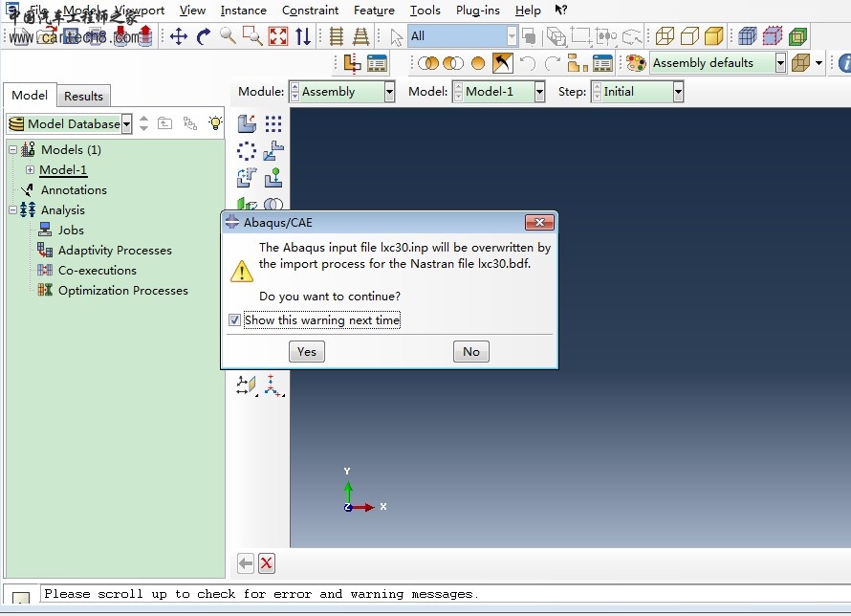Click Yes to continue the import
This screenshot has height=616, width=851.
tap(307, 352)
